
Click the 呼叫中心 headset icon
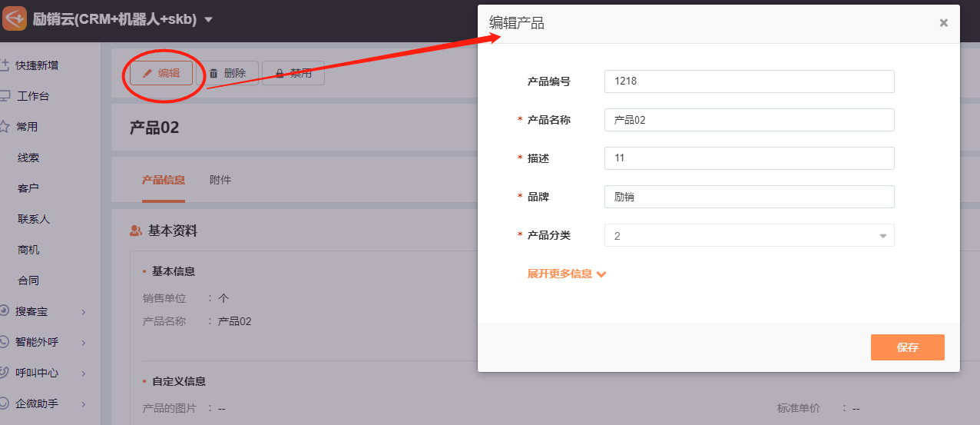[4, 373]
